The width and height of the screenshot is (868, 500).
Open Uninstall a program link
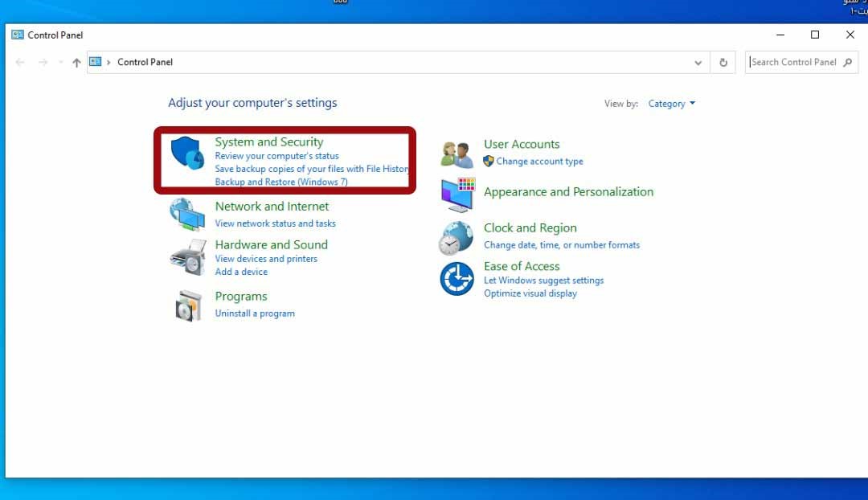[255, 314]
